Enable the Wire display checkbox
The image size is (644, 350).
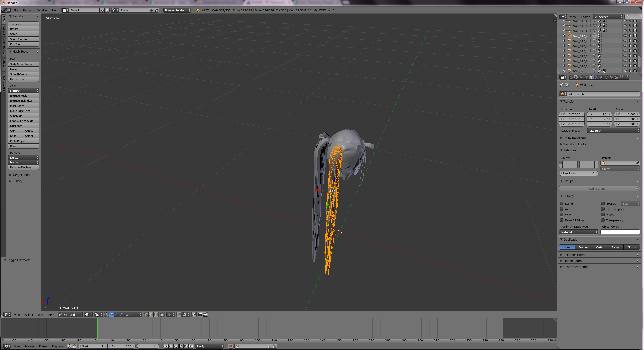[562, 215]
